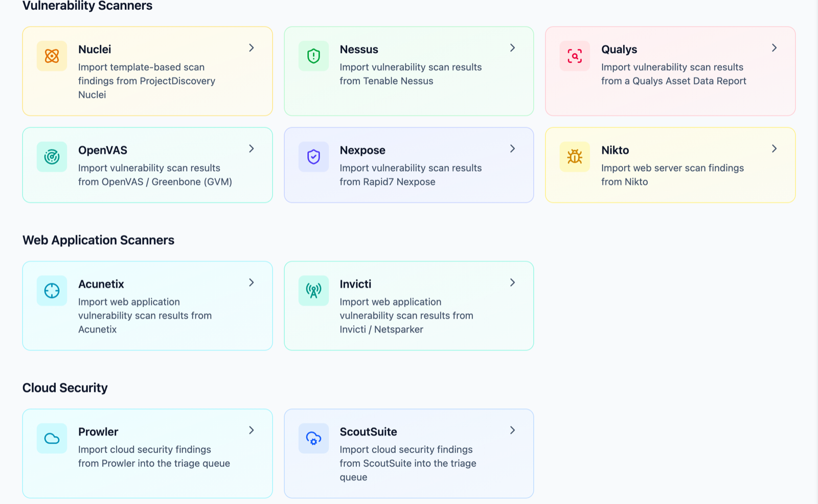Viewport: 818px width, 504px height.
Task: Select the Nuclei importer title
Action: [95, 49]
